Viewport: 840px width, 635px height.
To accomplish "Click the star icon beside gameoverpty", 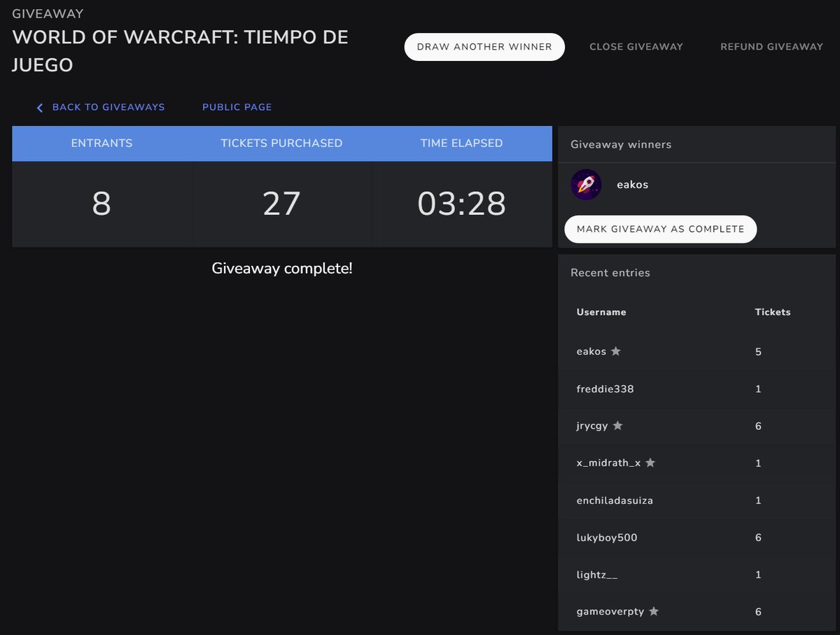I will [x=654, y=611].
